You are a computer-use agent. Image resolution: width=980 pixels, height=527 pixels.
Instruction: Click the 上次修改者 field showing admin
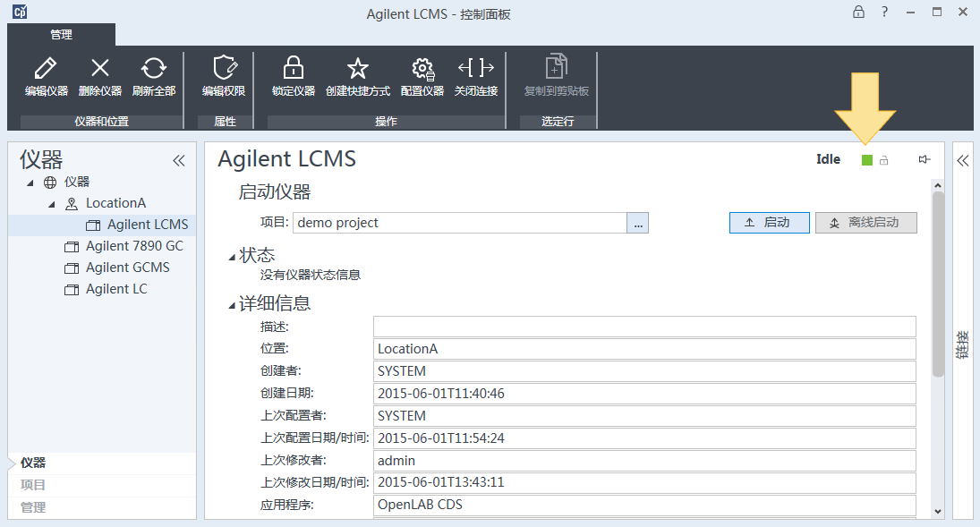[x=644, y=461]
